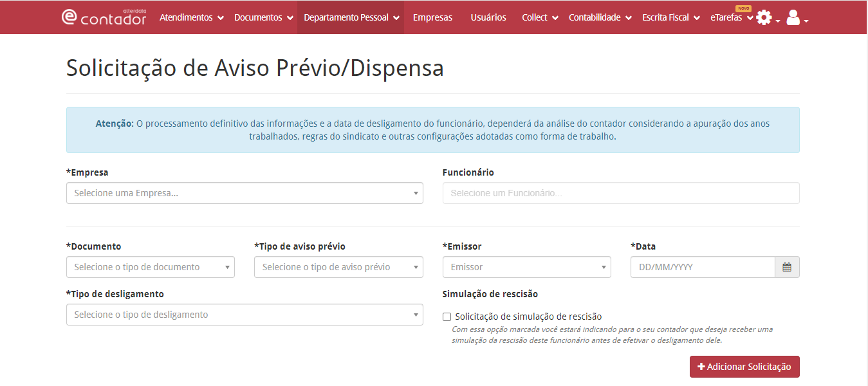
Task: Open the Emissor dropdown
Action: [527, 267]
